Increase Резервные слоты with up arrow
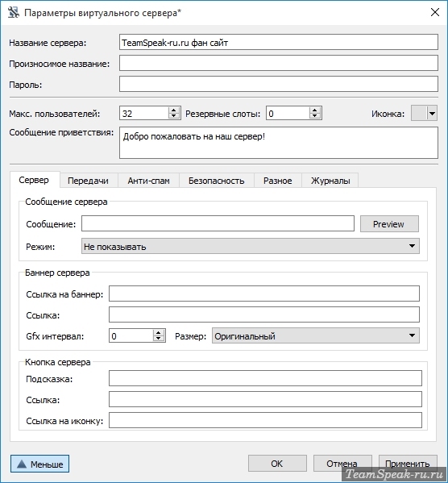 pyautogui.click(x=315, y=110)
